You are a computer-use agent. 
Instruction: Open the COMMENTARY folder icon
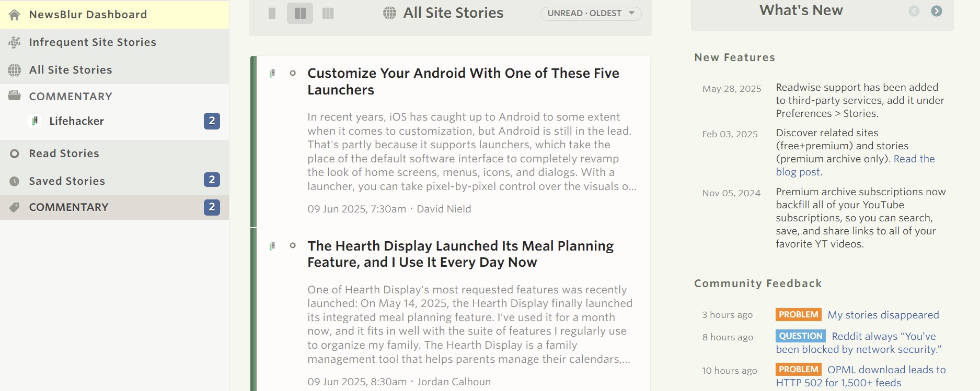[x=15, y=96]
